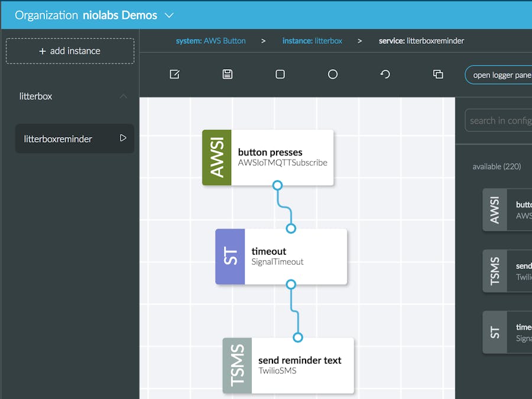Click the revert arrow icon
This screenshot has height=399, width=532.
click(385, 74)
